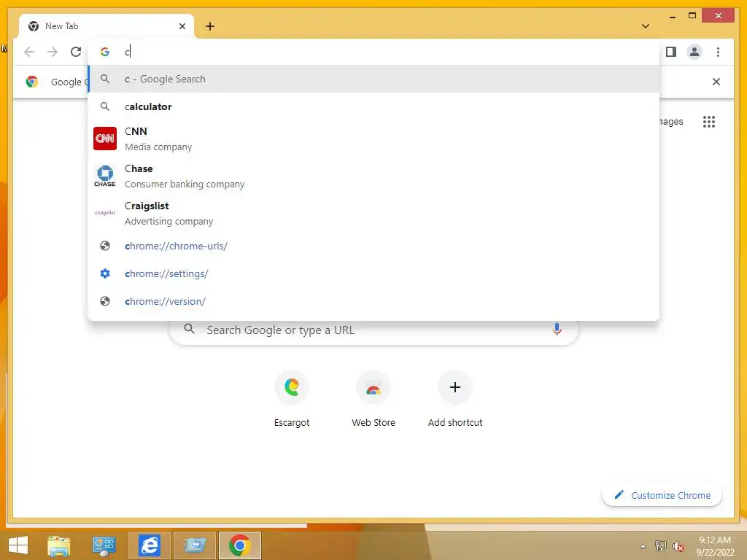This screenshot has height=560, width=747.
Task: Select the calculator search suggestion
Action: 374,106
